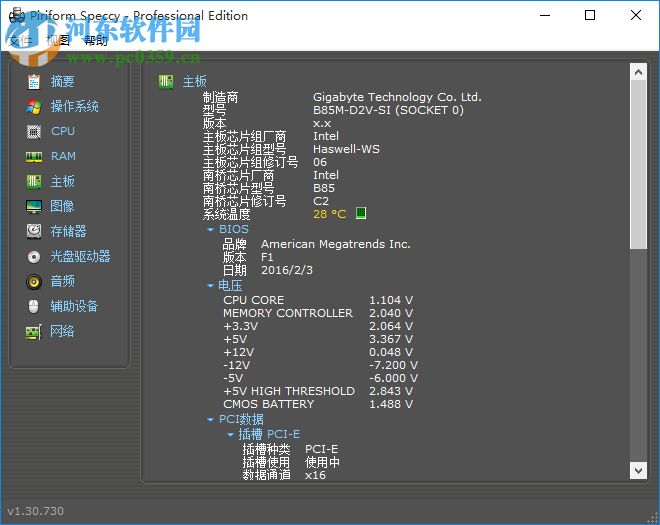Open the 音频 audio section

(62, 281)
